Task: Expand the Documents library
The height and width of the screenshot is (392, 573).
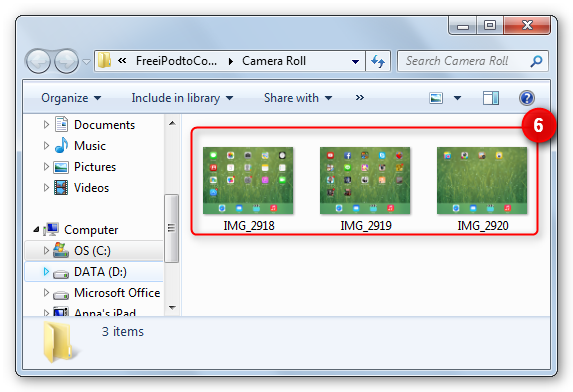Action: pos(46,125)
